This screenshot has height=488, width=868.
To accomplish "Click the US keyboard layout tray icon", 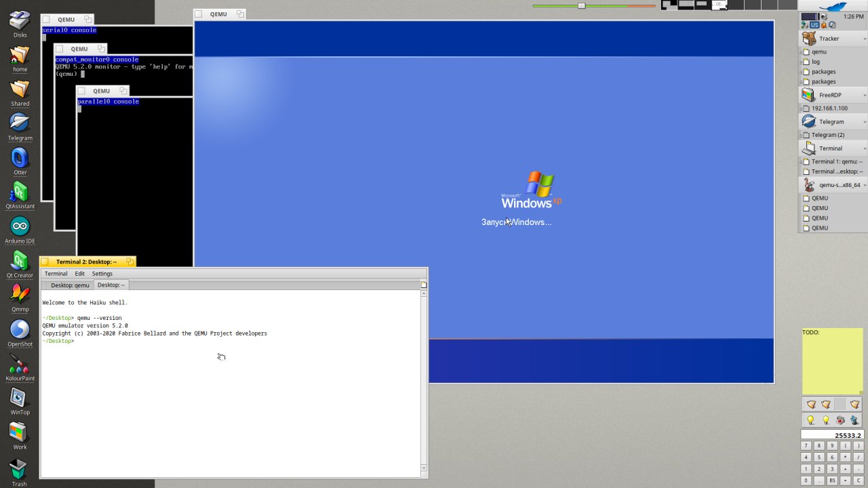I will tap(814, 25).
